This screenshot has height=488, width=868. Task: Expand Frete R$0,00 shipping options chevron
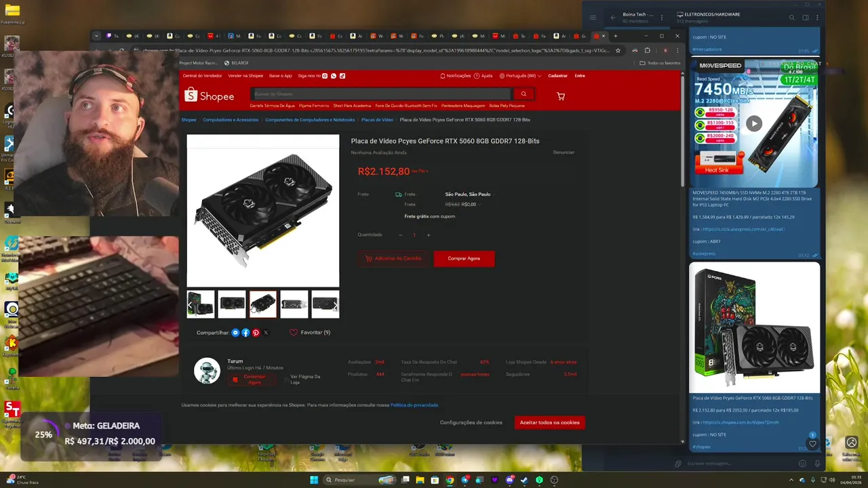(479, 204)
